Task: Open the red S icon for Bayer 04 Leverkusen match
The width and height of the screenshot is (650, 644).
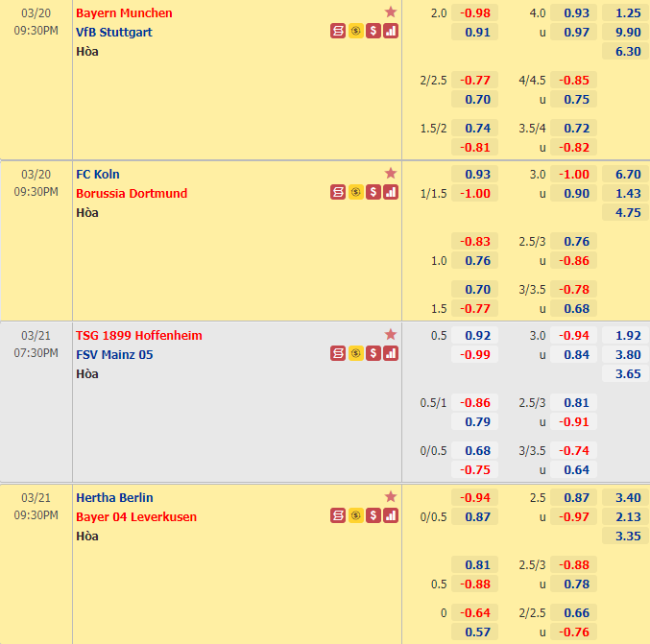Action: [x=338, y=515]
